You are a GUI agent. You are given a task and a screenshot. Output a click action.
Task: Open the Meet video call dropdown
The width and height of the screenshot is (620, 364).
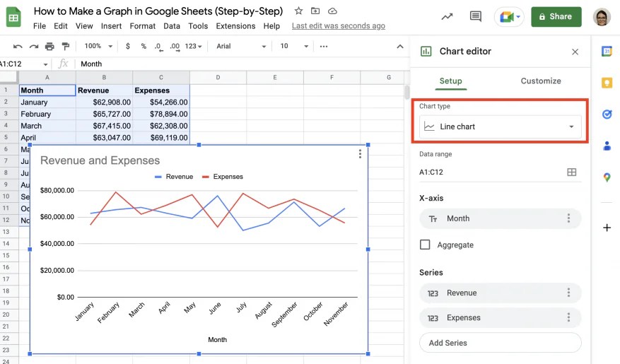(518, 16)
